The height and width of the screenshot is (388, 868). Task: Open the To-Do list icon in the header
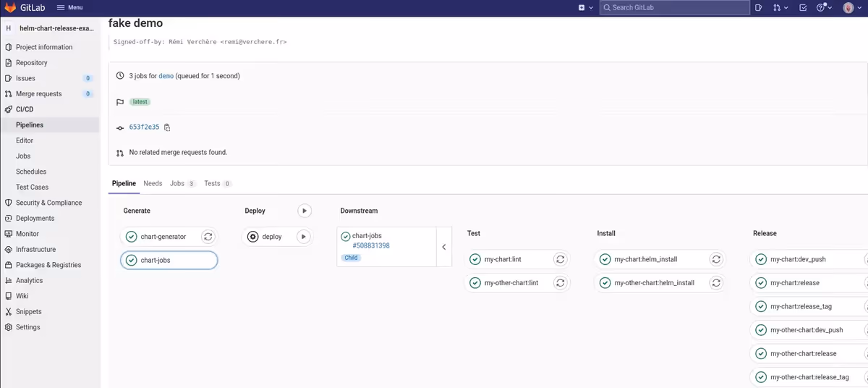pyautogui.click(x=803, y=8)
